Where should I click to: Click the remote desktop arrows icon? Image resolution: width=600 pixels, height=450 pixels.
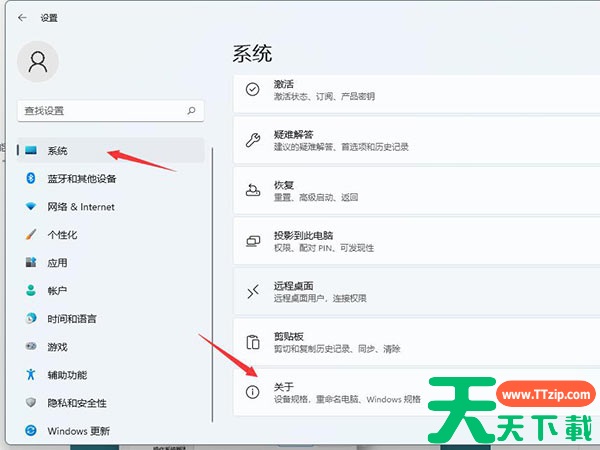(x=253, y=292)
